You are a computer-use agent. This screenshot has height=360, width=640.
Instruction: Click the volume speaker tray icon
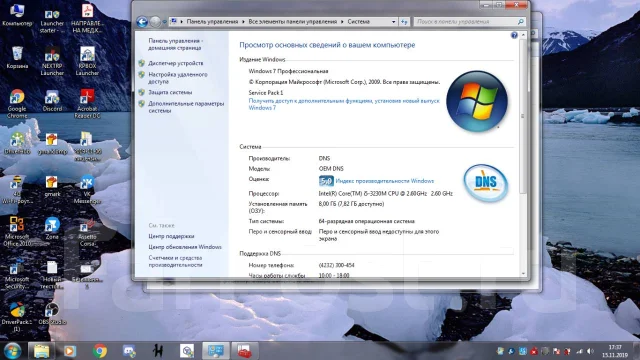tap(590, 351)
